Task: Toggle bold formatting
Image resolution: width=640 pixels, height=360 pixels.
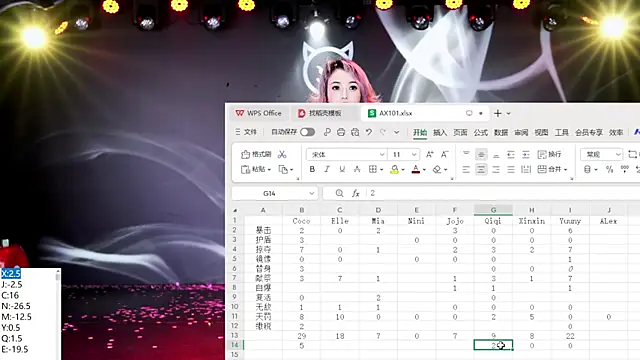Action: (312, 169)
